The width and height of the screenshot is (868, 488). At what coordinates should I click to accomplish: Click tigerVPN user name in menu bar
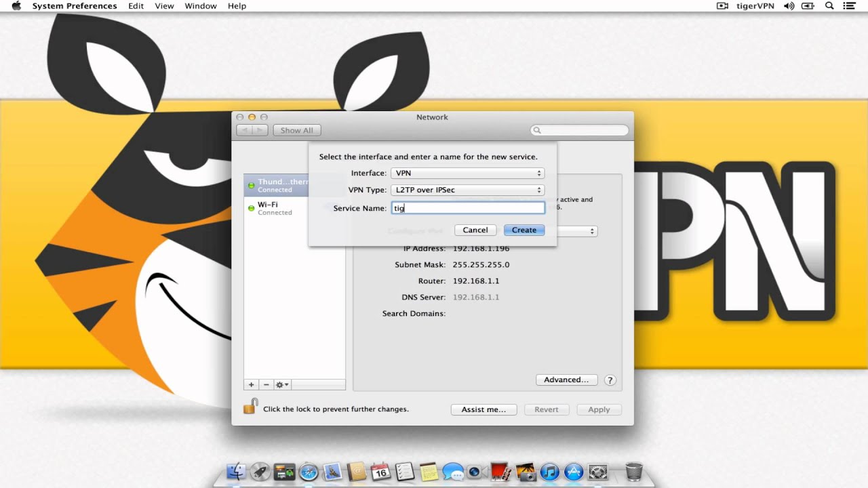coord(755,6)
